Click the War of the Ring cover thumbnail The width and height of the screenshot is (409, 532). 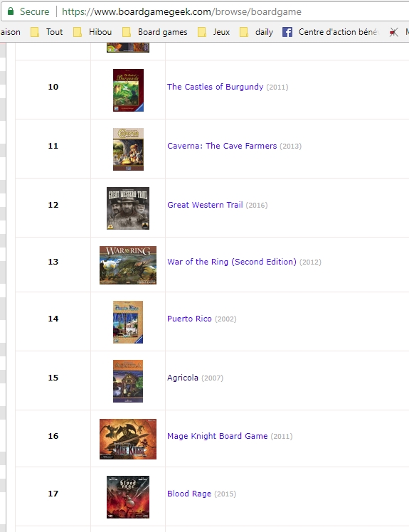click(128, 265)
